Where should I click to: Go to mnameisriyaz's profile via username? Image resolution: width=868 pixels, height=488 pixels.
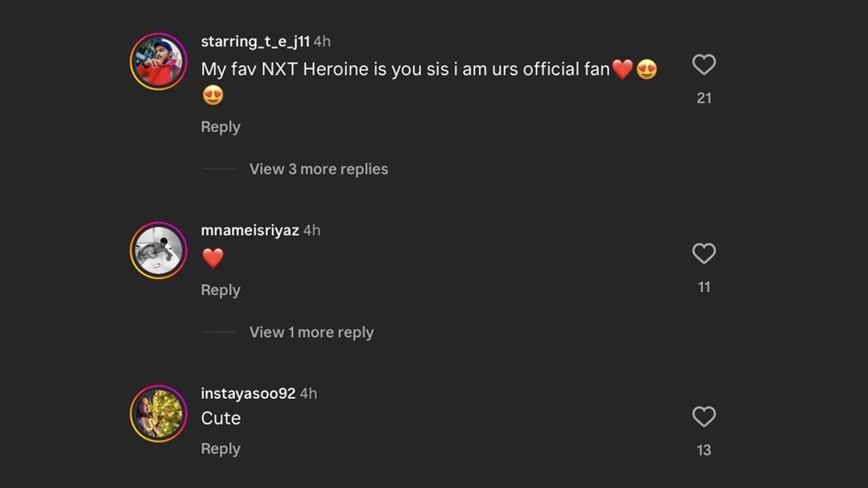tap(250, 231)
